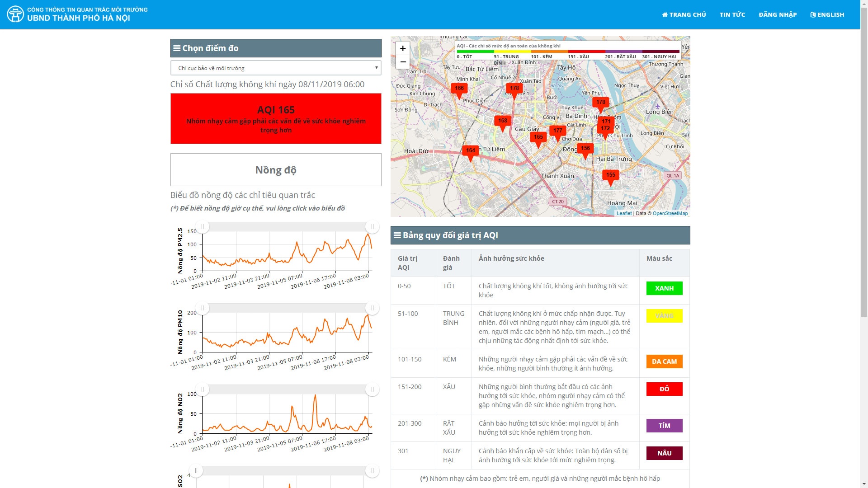The width and height of the screenshot is (868, 488).
Task: Zoom out the map with minus button
Action: pos(402,62)
